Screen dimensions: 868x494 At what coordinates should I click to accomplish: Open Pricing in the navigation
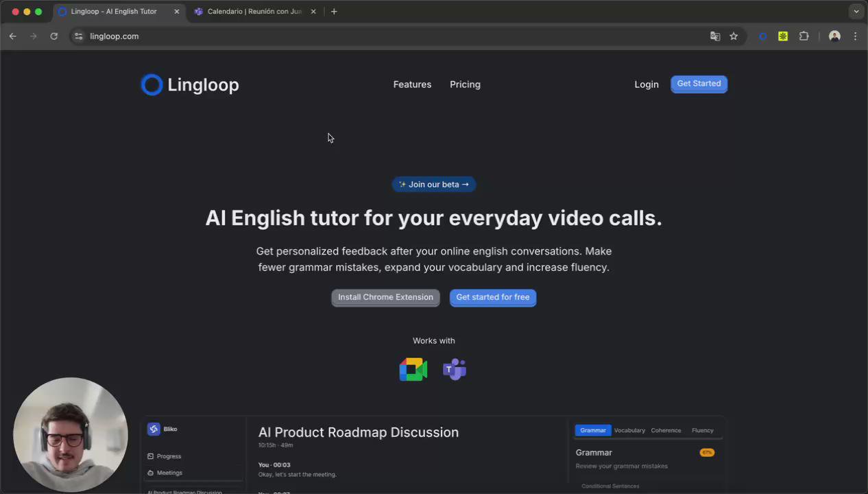[x=465, y=84]
